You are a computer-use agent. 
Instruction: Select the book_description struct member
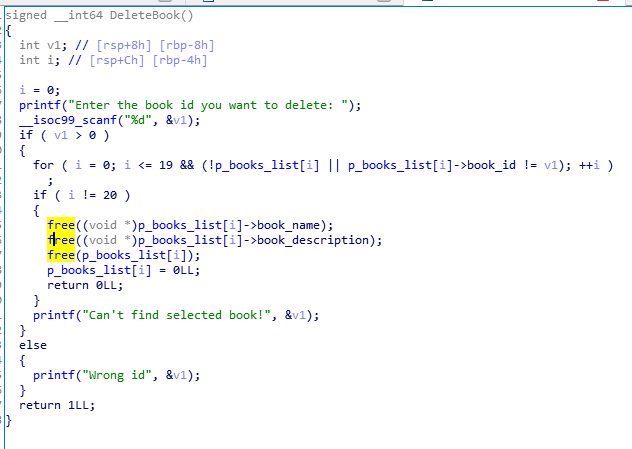point(313,240)
